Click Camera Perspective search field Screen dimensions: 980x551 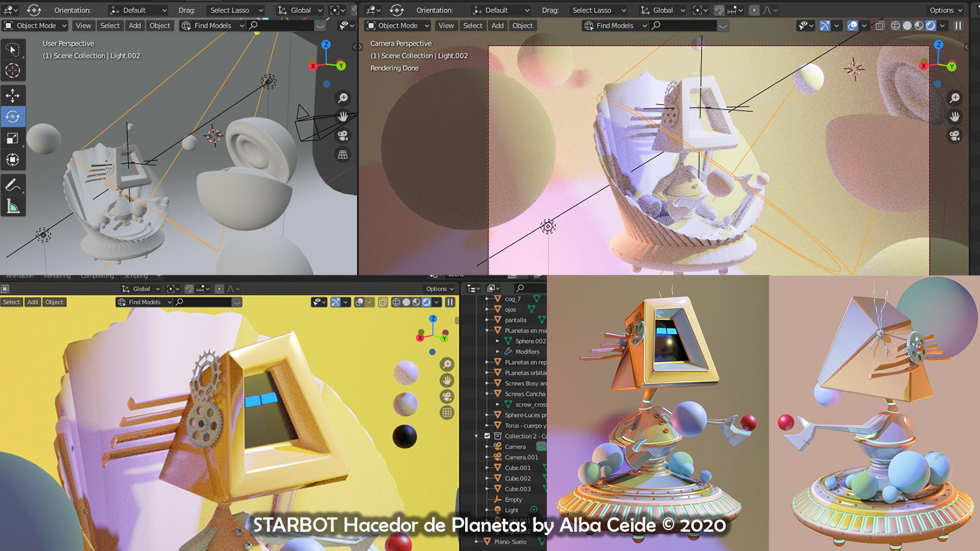[683, 25]
